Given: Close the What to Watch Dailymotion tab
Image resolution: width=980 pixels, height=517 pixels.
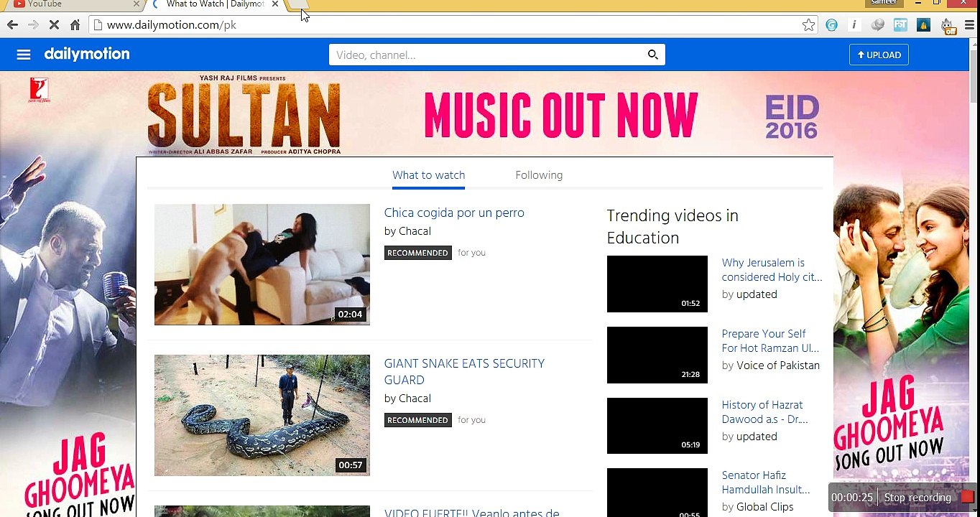Looking at the screenshot, I should coord(274,4).
